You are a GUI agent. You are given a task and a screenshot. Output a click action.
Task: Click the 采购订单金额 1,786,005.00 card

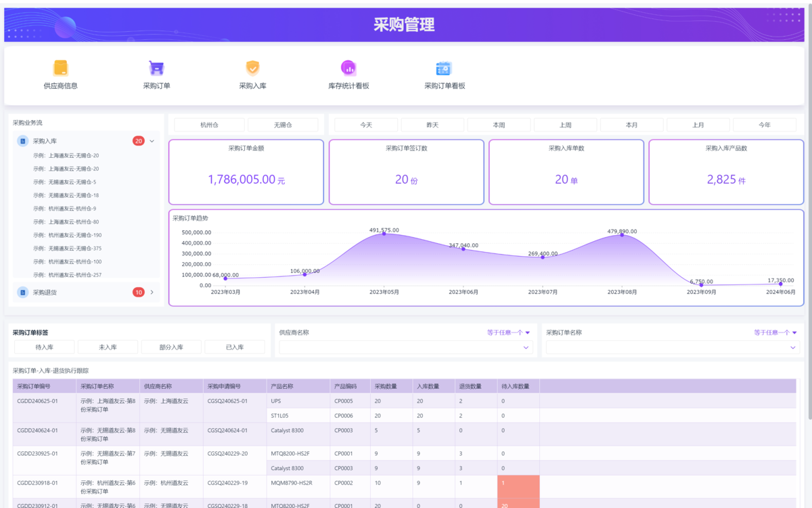pos(246,172)
